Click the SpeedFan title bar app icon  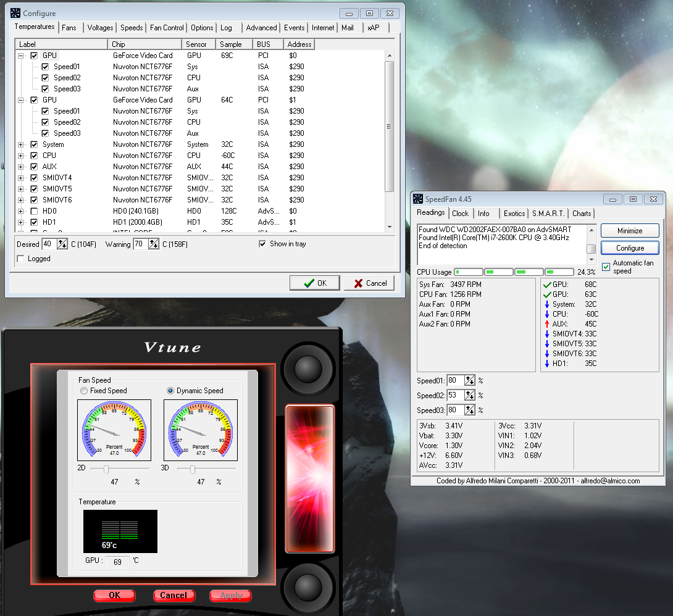point(417,199)
